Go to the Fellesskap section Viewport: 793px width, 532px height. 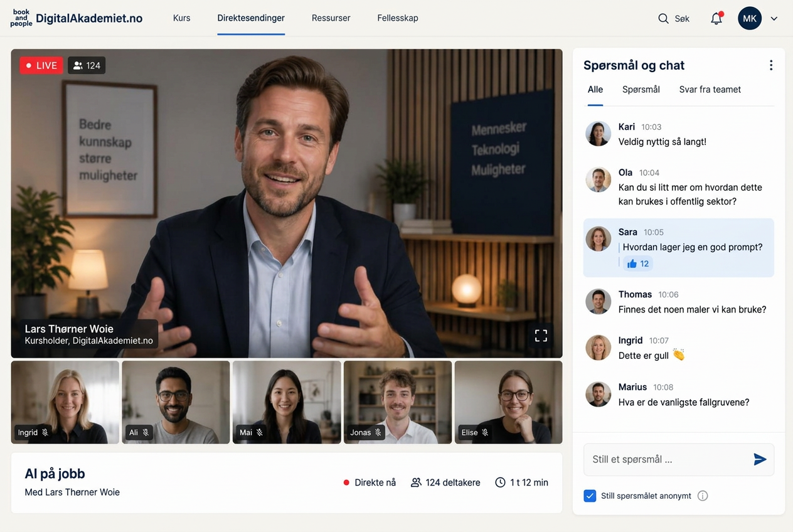pos(398,18)
